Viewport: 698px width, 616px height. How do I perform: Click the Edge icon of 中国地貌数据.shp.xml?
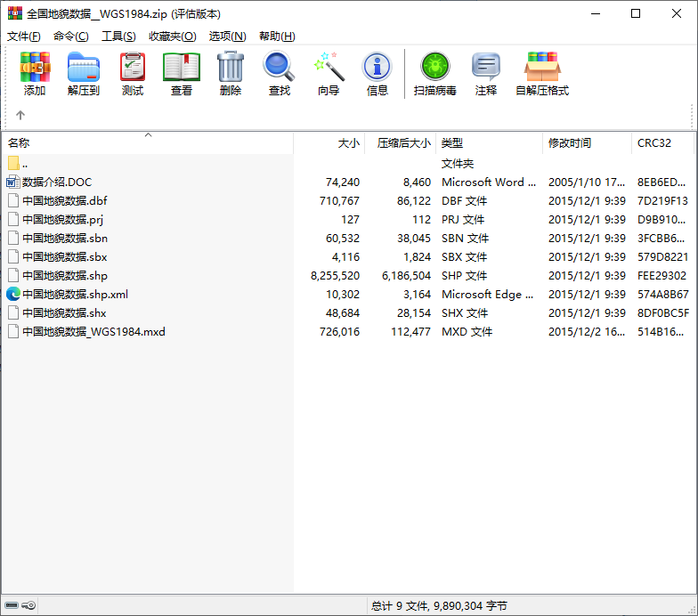click(13, 294)
